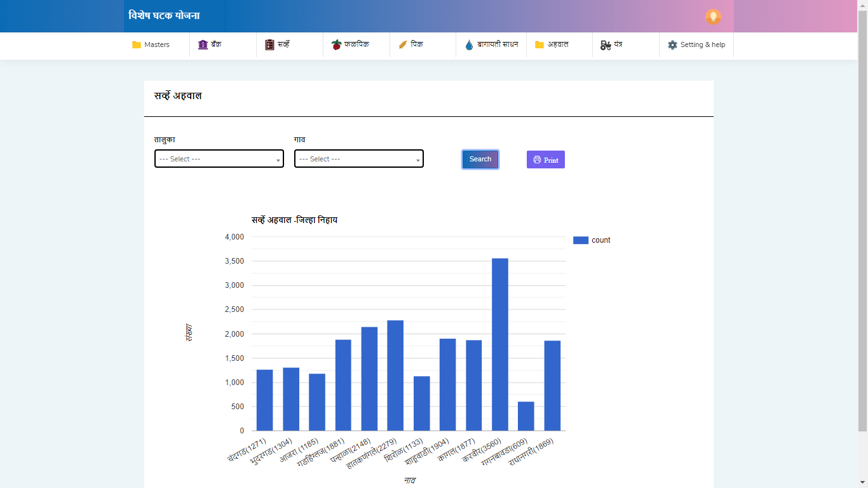Click the राधानगरी(1869) axis label

(x=531, y=453)
